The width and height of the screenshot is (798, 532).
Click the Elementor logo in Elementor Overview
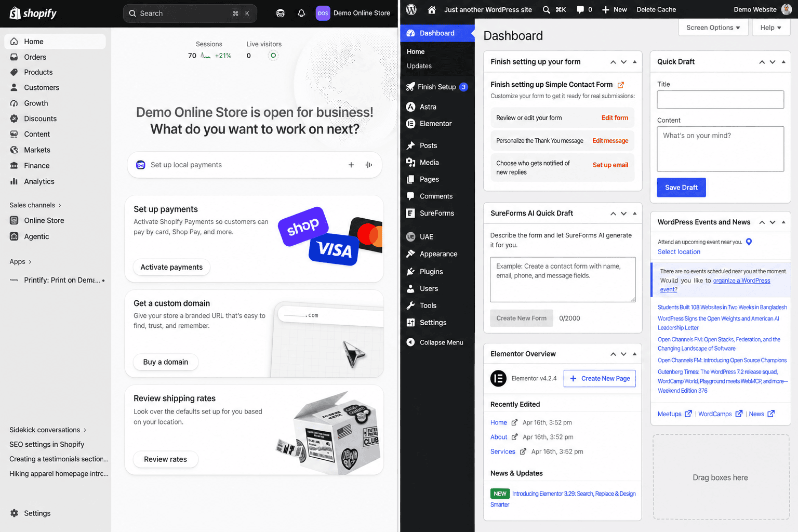[498, 379]
